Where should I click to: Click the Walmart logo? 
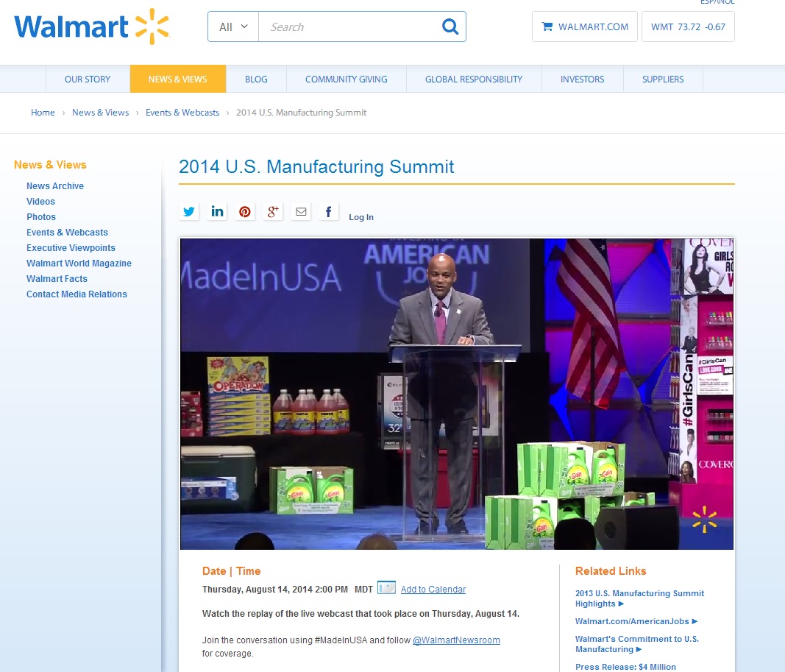click(92, 26)
